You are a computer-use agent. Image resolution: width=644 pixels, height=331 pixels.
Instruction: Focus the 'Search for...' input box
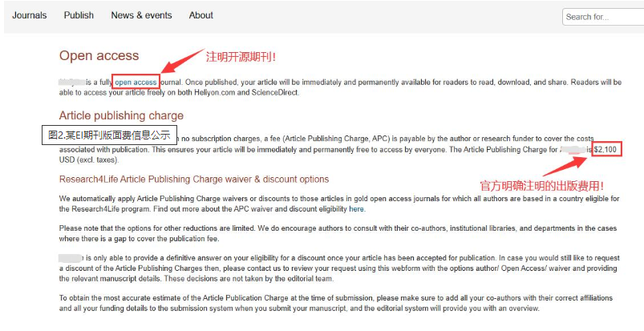pos(603,17)
